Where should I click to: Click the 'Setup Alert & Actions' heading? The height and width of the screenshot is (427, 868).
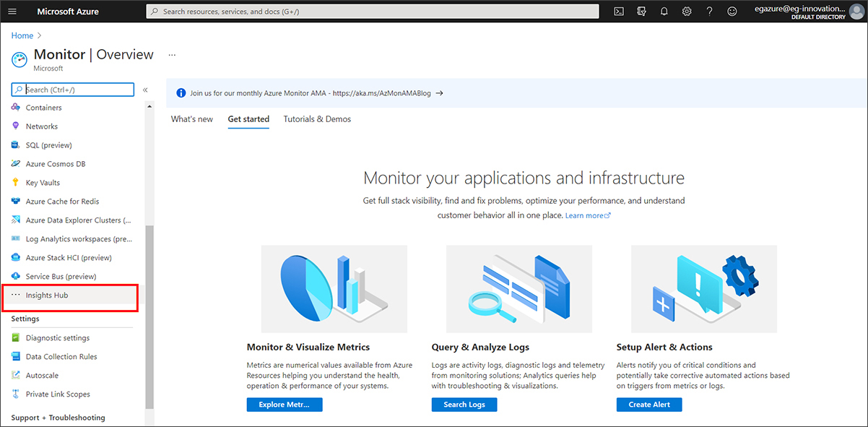click(664, 348)
